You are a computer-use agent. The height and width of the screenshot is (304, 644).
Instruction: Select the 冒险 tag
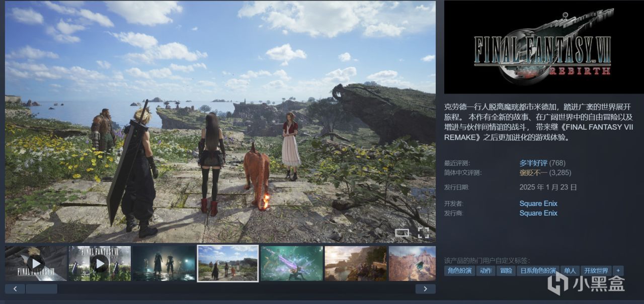(506, 271)
